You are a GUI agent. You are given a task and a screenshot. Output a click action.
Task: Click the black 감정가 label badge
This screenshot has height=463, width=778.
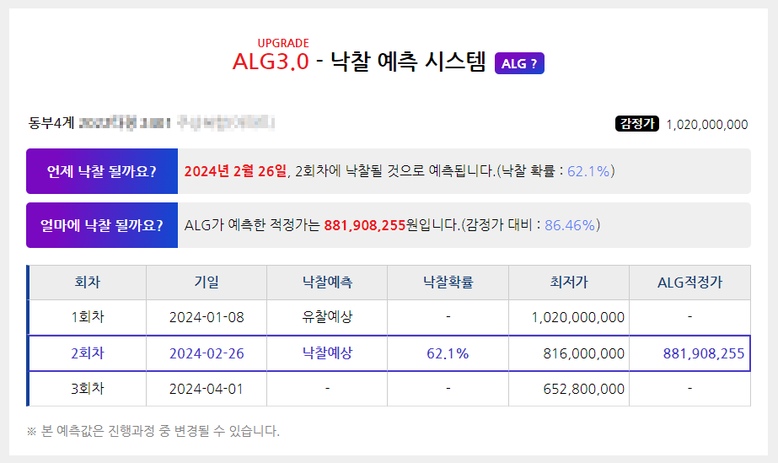point(636,124)
